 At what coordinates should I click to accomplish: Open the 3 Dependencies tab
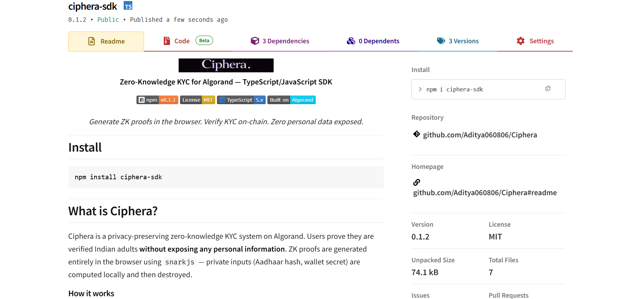tap(280, 41)
